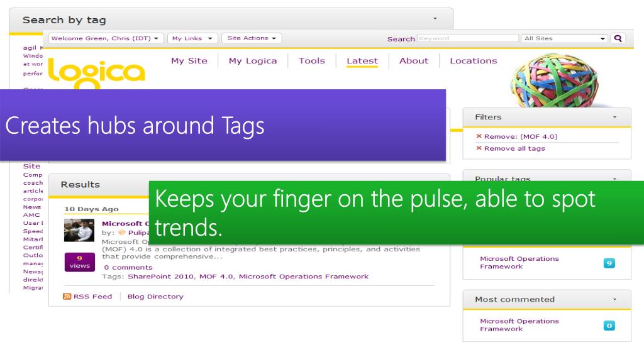The width and height of the screenshot is (644, 362).
Task: Click the rubber band ball image
Action: coord(555,81)
